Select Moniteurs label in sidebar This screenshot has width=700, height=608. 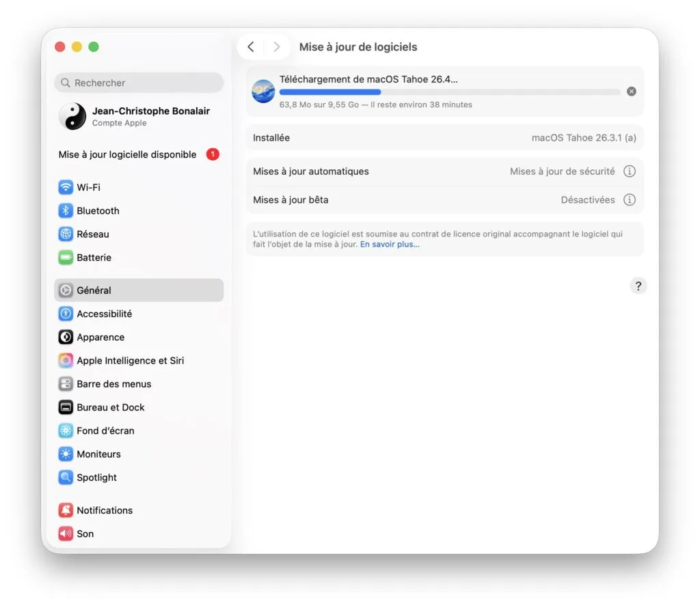point(98,454)
